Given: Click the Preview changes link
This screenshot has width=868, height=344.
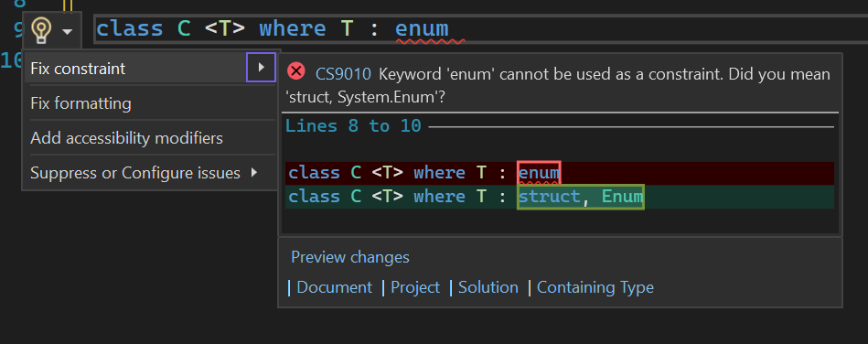Looking at the screenshot, I should click(x=350, y=257).
